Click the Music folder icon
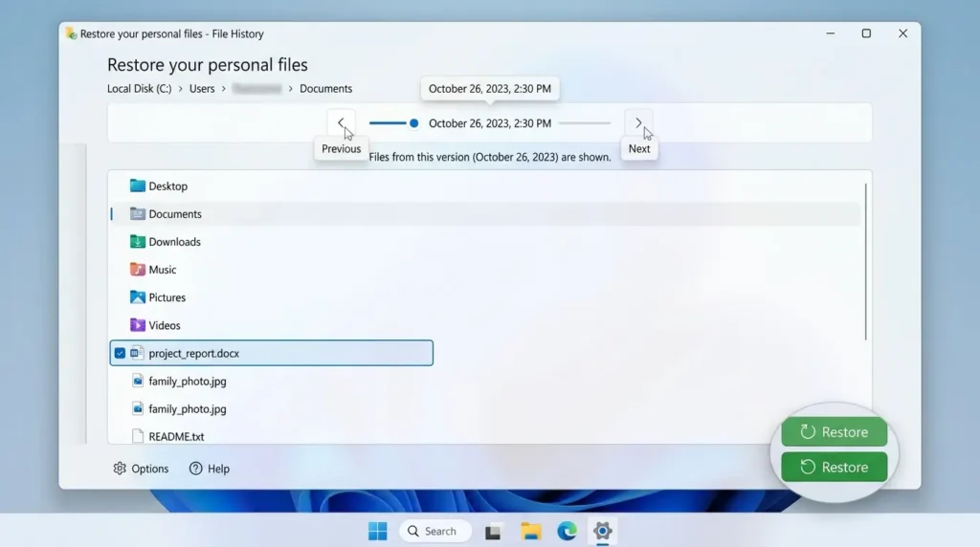980x547 pixels. tap(138, 269)
